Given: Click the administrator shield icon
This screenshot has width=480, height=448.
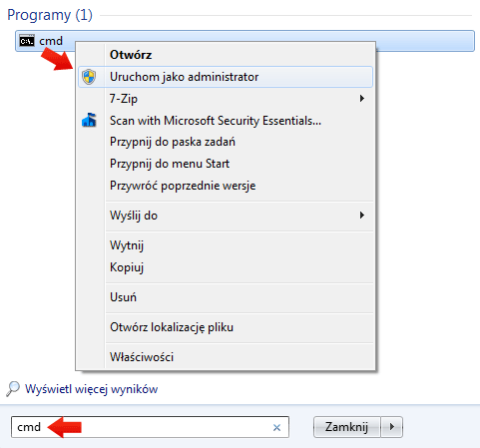Looking at the screenshot, I should (x=89, y=77).
